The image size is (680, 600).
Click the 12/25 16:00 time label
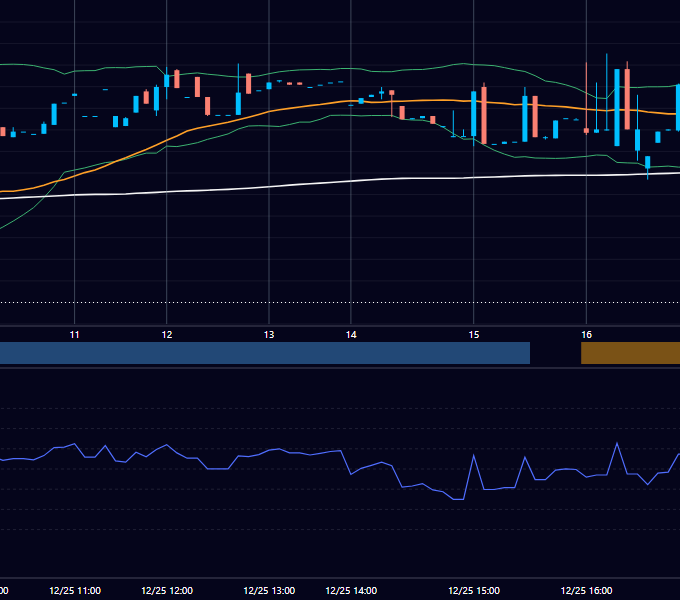tap(586, 590)
